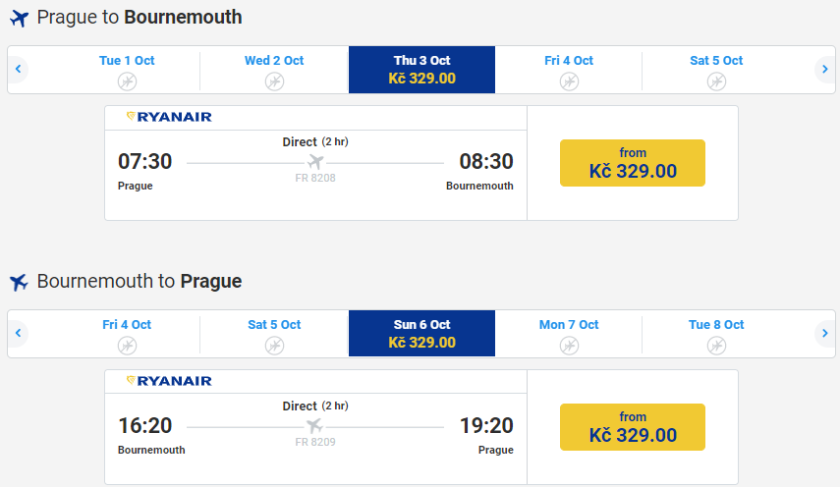This screenshot has width=840, height=487.
Task: Show later return dates with right chevron
Action: click(x=824, y=334)
